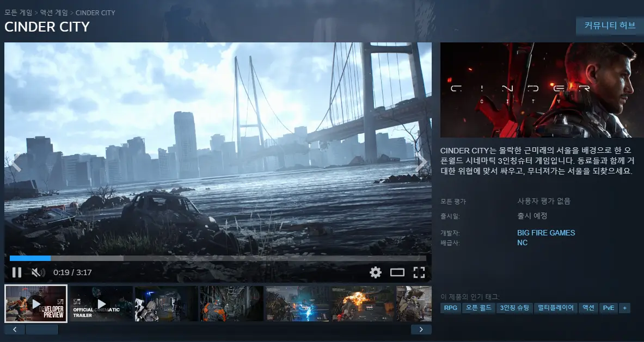Click thumbnail strip scroll-left arrow

coord(15,329)
